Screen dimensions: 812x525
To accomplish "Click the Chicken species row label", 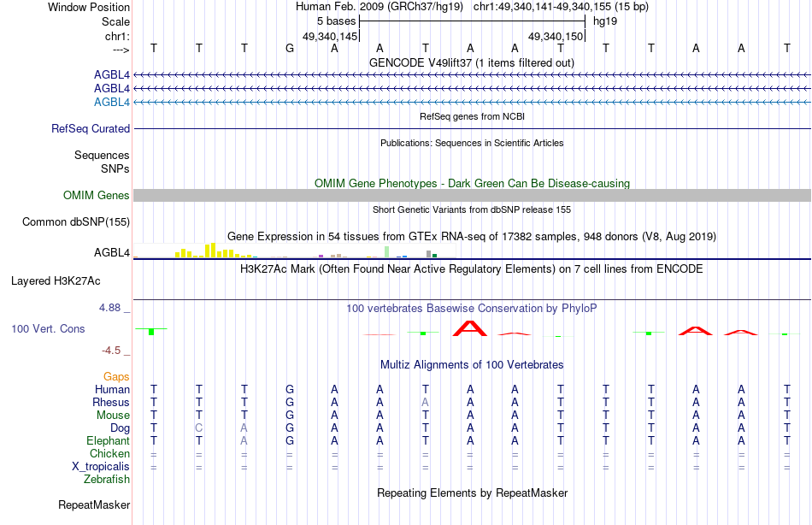I will tap(109, 453).
